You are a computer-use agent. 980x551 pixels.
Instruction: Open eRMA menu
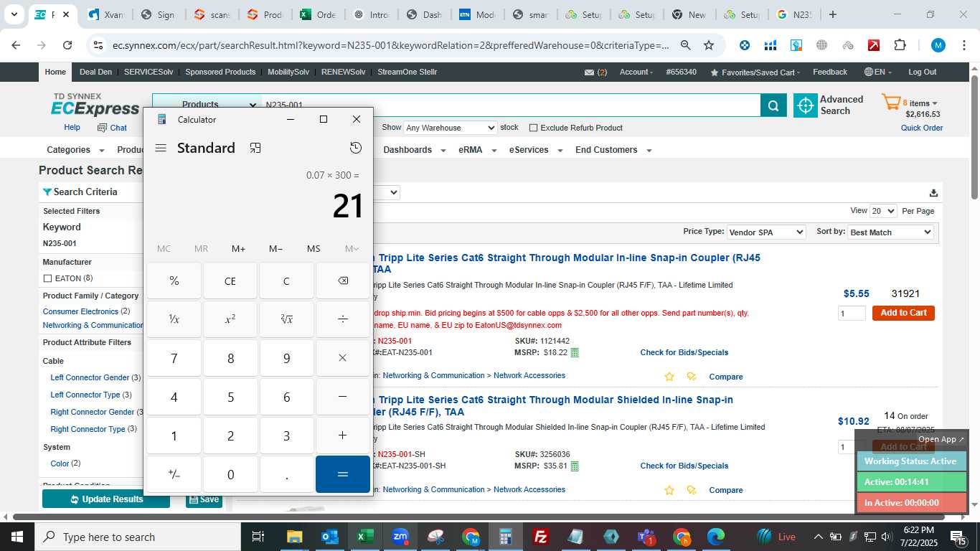click(477, 150)
